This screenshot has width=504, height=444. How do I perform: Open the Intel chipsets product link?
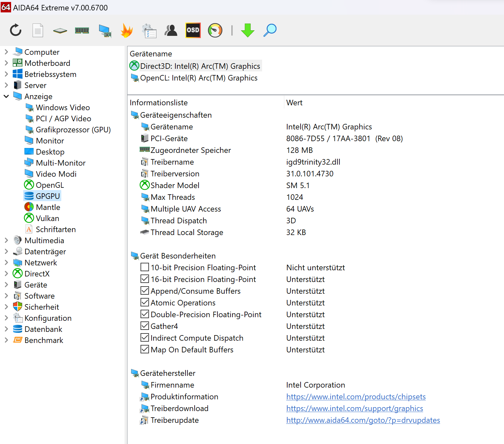[356, 397]
